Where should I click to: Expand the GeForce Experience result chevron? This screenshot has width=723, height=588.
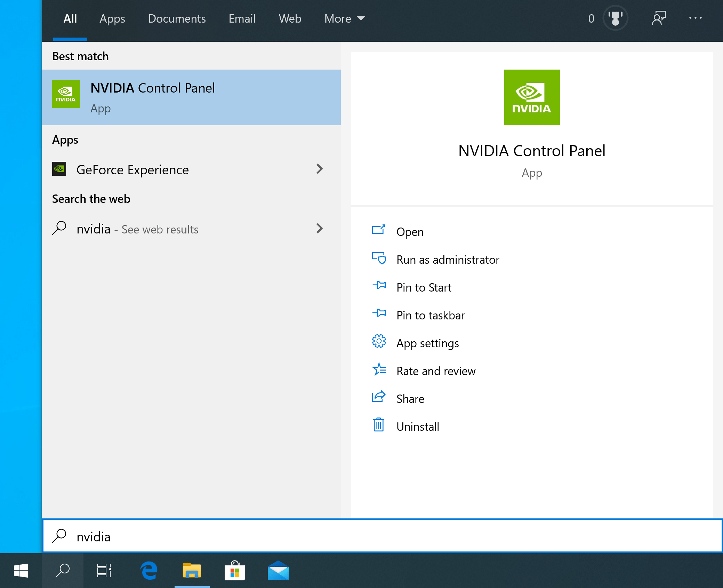pyautogui.click(x=320, y=169)
